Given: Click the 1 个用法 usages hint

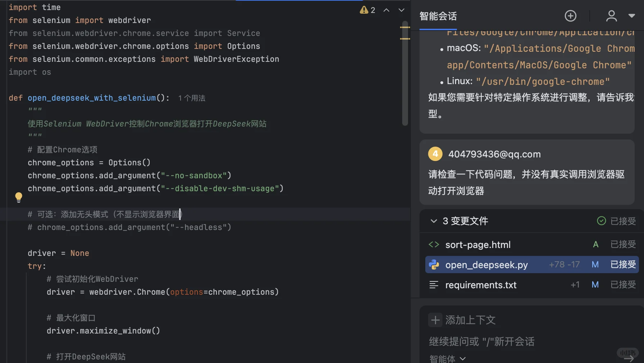Looking at the screenshot, I should (192, 98).
